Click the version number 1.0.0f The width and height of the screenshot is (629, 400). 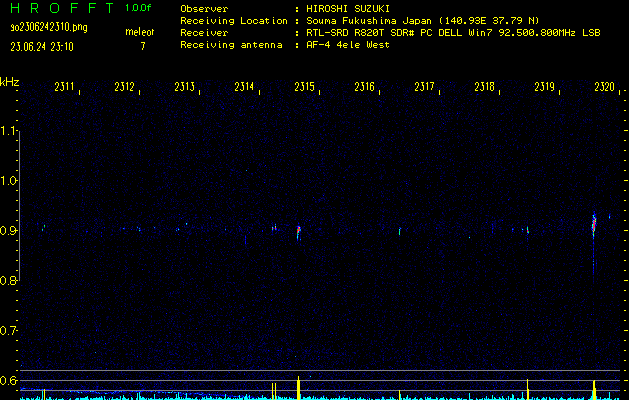coord(139,7)
